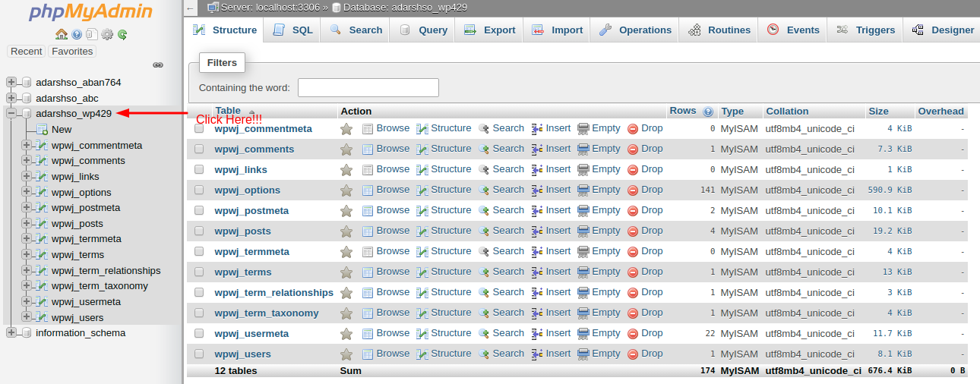The image size is (980, 384).
Task: Add wpwj_options to favorites star
Action: point(346,190)
